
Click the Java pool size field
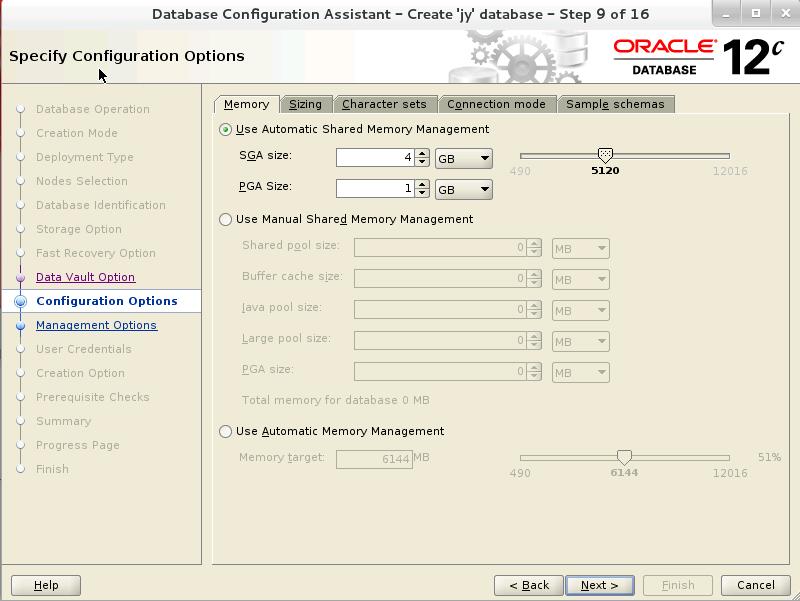[x=440, y=310]
